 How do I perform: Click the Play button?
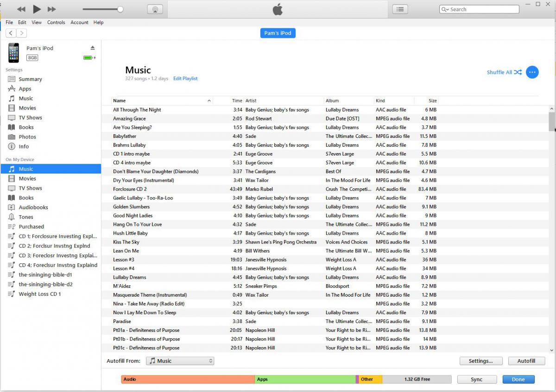tap(37, 9)
